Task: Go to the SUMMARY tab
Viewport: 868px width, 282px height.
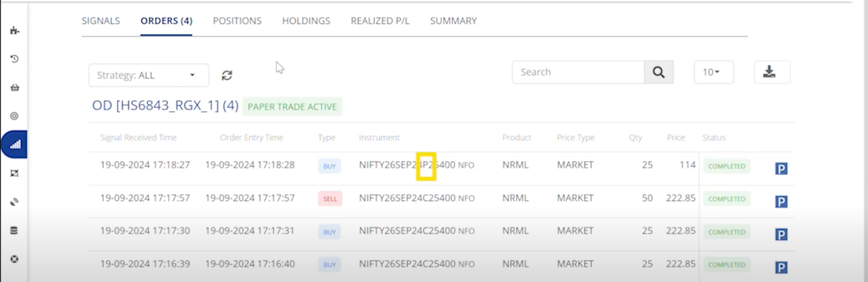Action: pyautogui.click(x=453, y=21)
